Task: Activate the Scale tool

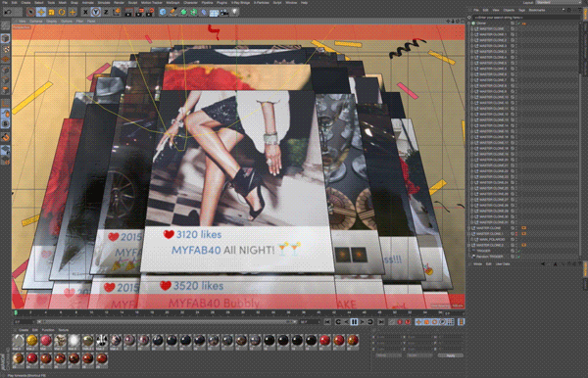Action: [51, 12]
